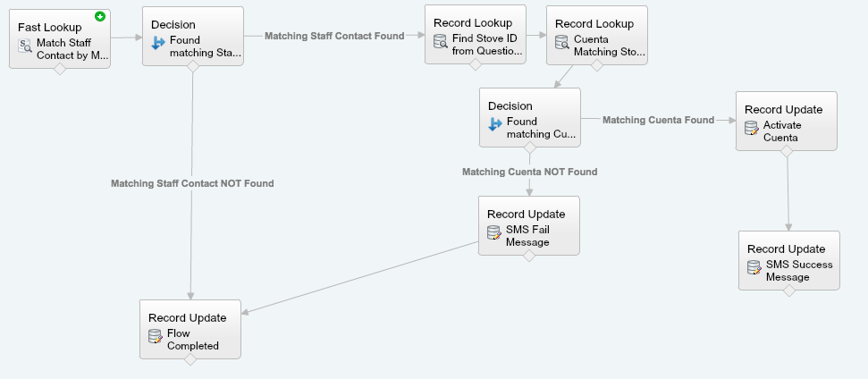Click the diamond connector handle below Flow Completed
This screenshot has width=868, height=379.
pos(190,359)
